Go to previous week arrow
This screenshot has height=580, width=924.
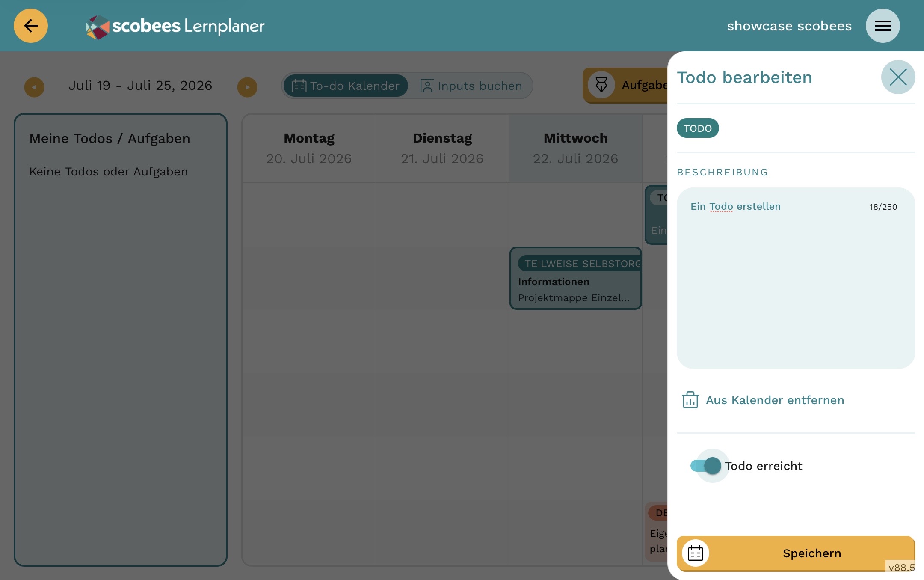[34, 87]
